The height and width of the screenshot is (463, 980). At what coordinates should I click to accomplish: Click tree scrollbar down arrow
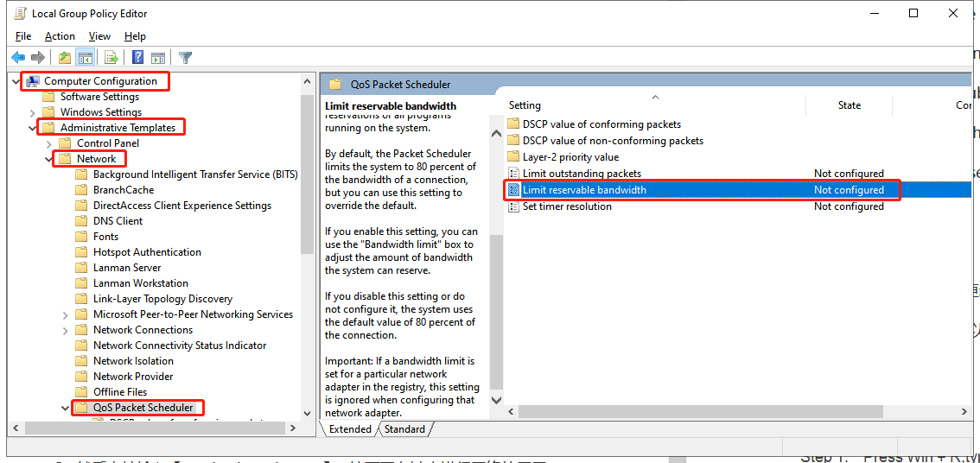(x=306, y=413)
